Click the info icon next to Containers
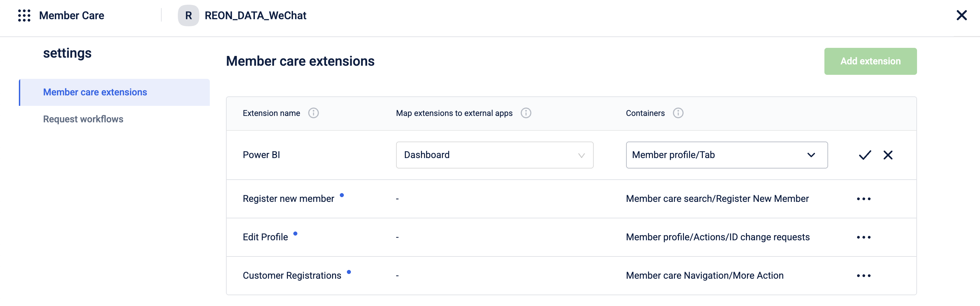This screenshot has width=980, height=306. [x=678, y=113]
